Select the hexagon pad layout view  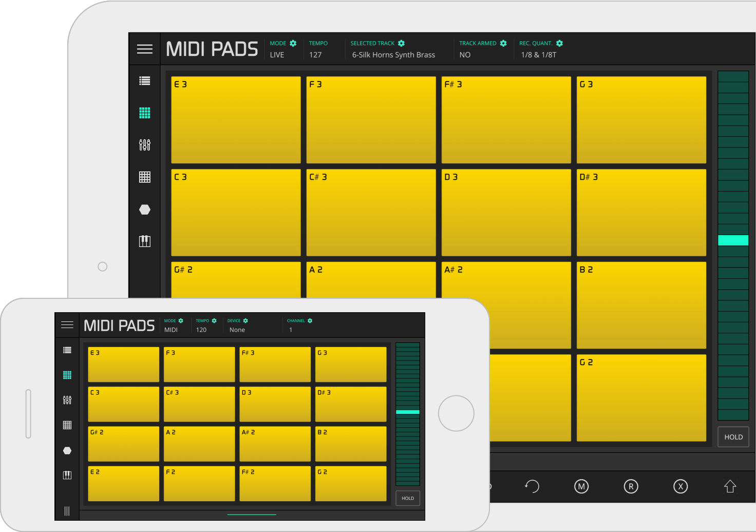click(x=144, y=210)
